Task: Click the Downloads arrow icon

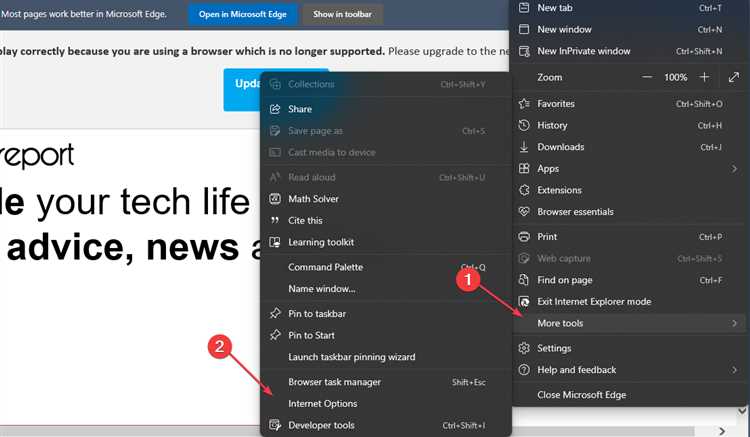Action: pos(523,147)
